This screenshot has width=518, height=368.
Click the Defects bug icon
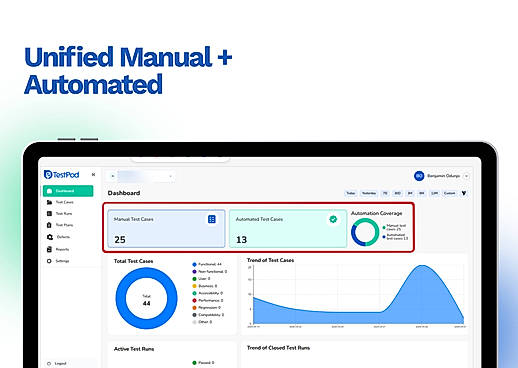point(50,237)
